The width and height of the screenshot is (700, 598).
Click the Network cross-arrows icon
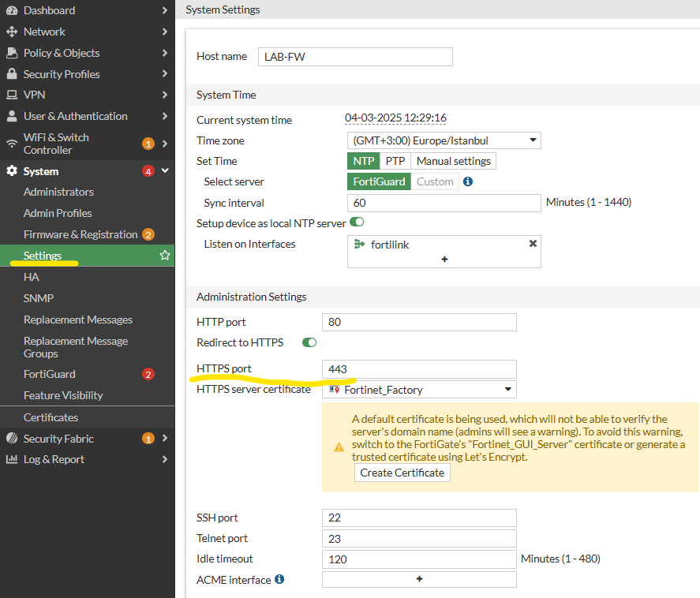12,32
